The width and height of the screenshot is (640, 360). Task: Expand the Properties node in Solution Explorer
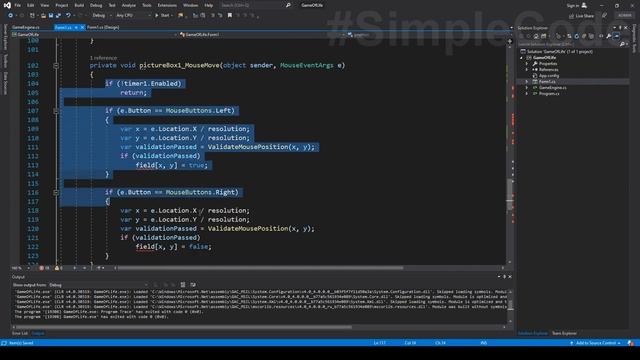click(527, 64)
